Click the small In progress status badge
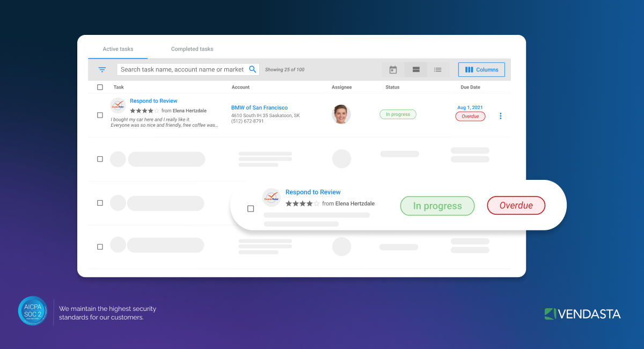Viewport: 644px width, 349px height. [x=398, y=114]
